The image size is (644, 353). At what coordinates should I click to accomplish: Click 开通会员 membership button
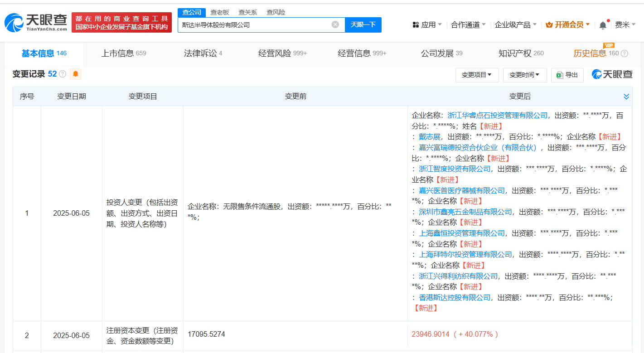click(x=567, y=25)
